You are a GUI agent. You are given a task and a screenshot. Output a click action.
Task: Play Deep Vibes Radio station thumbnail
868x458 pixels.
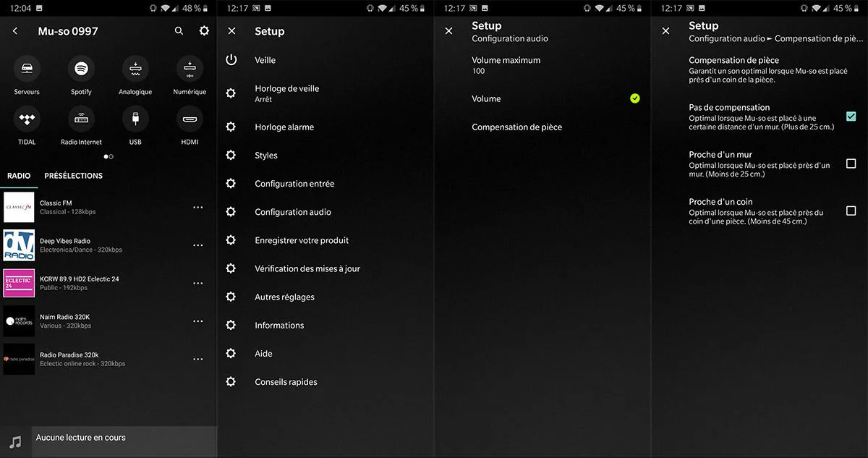pos(19,245)
